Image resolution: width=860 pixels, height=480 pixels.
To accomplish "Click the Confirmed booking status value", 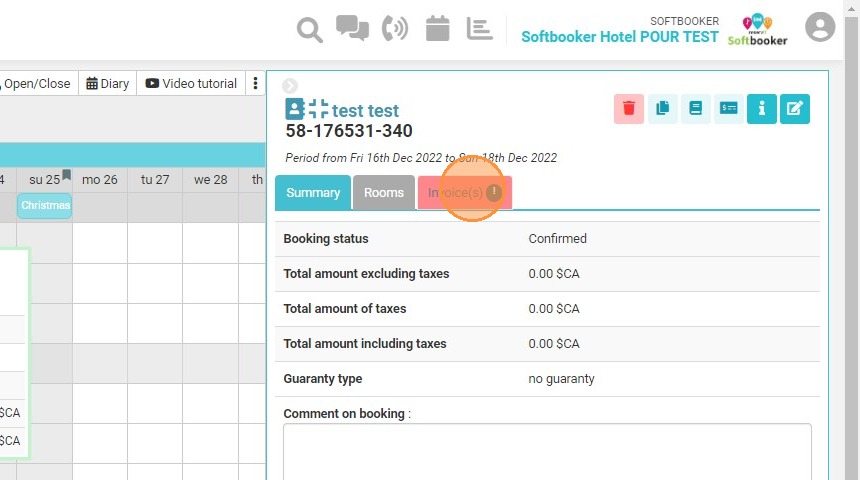I will (x=557, y=239).
